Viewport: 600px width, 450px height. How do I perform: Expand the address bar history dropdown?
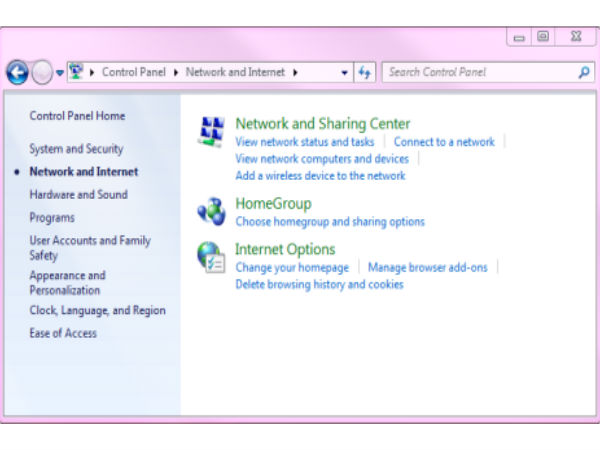[345, 73]
